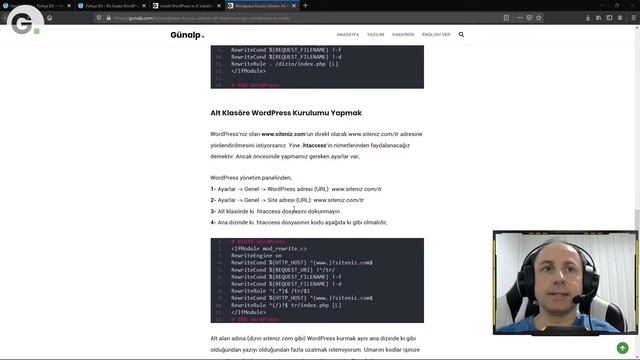Click green scroll-to-top arrow button
640x360 pixels.
[x=622, y=348]
